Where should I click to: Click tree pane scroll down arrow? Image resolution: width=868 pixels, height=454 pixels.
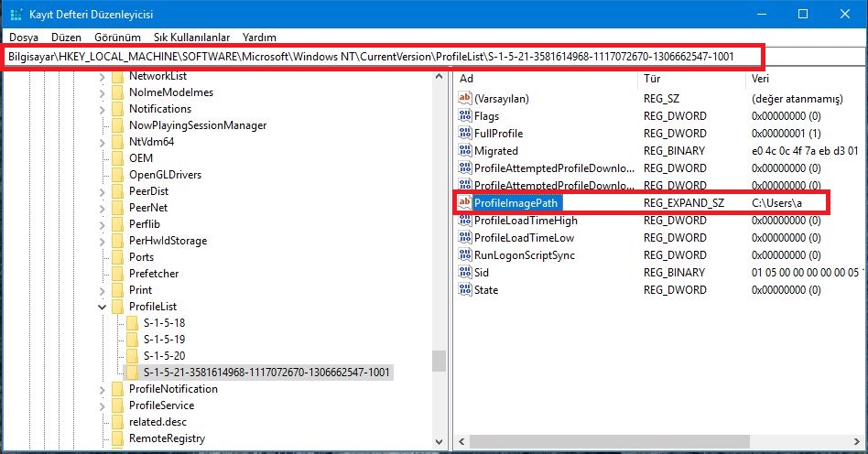click(439, 442)
